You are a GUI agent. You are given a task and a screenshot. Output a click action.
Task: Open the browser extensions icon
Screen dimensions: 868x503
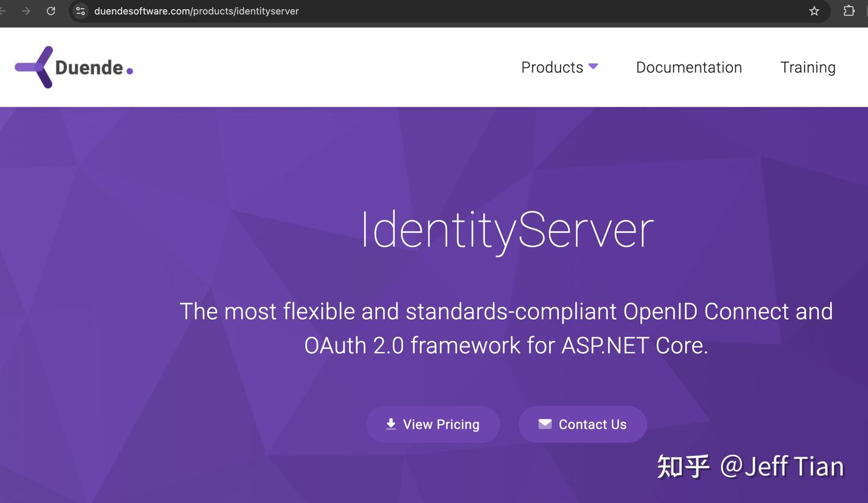pos(849,11)
